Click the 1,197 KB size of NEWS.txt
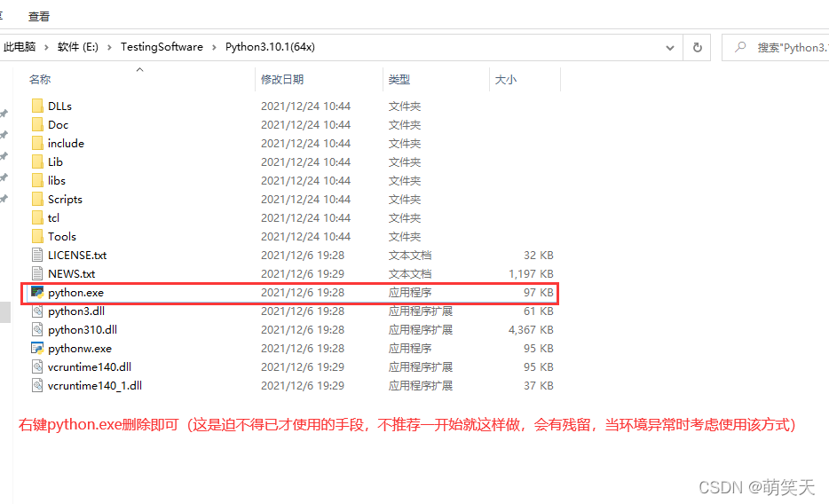 click(531, 273)
